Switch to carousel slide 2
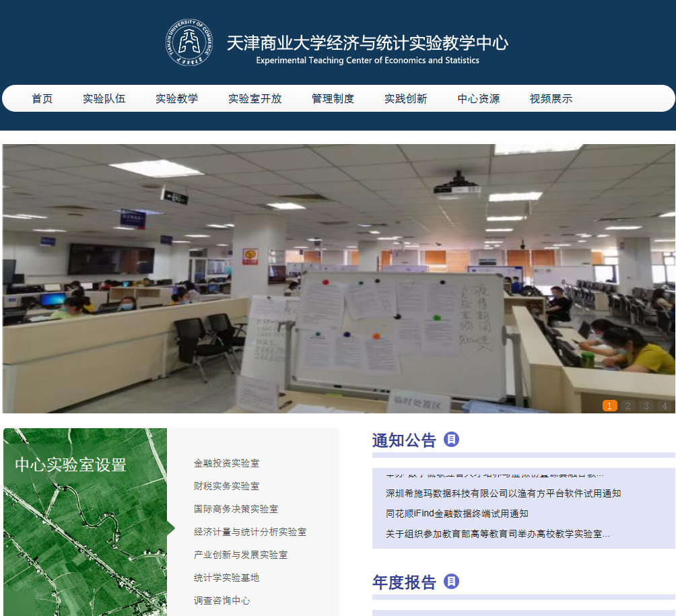The image size is (676, 616). point(628,406)
